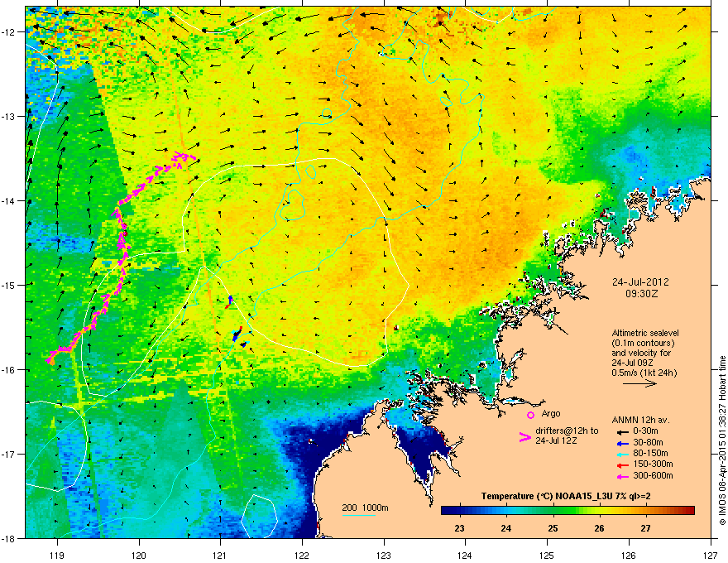Viewport: 728px width, 563px height.
Task: Click longitude axis label 125
Action: point(547,555)
